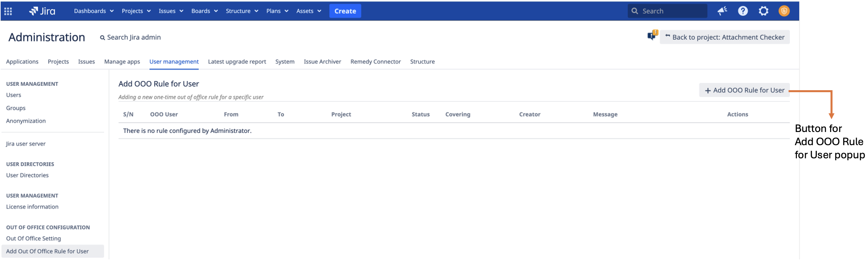Image resolution: width=868 pixels, height=262 pixels.
Task: Click the feedback speech bubble icon
Action: [652, 36]
